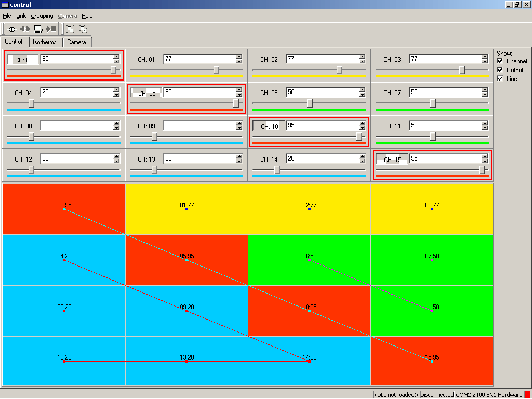Disable the Line show checkbox
The image size is (532, 399).
pos(500,79)
